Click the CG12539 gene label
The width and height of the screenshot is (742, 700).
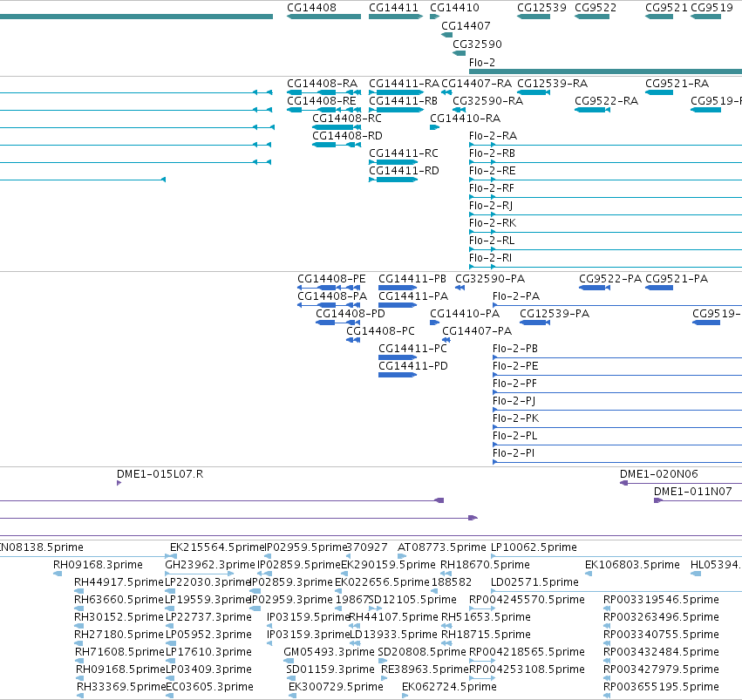(541, 8)
